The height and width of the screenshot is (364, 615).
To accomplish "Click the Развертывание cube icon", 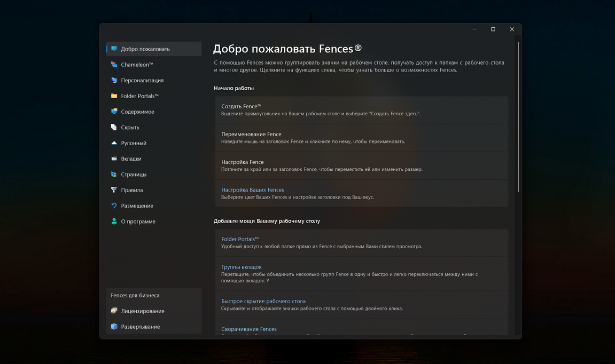I will click(114, 327).
